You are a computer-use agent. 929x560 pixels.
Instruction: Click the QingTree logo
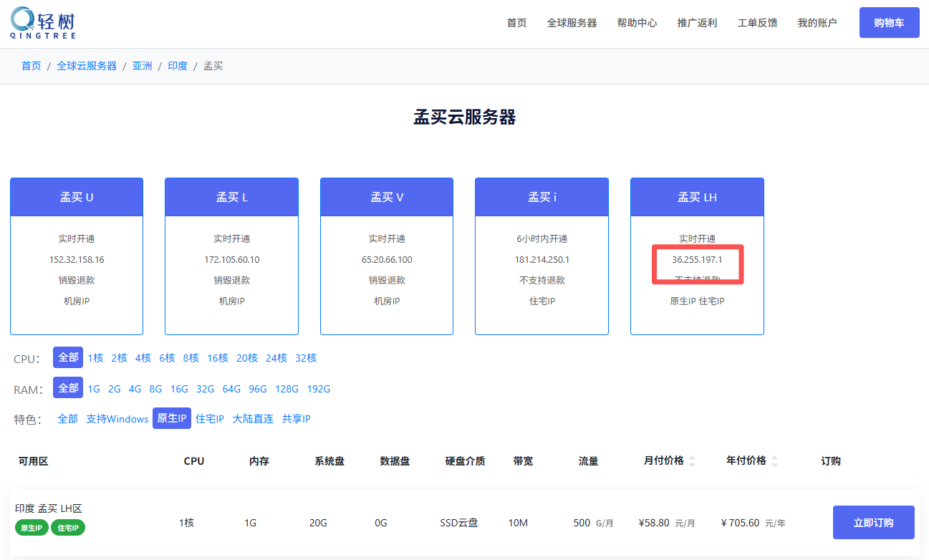click(43, 23)
